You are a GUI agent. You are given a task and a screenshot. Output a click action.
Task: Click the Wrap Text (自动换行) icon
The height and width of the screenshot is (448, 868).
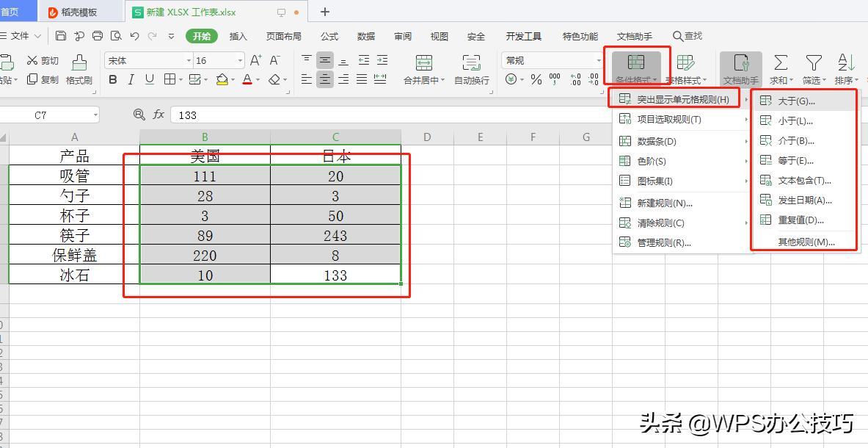471,62
